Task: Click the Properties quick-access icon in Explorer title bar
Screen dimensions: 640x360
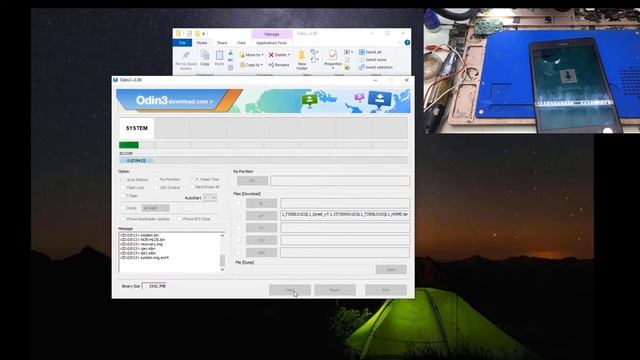Action: 189,33
